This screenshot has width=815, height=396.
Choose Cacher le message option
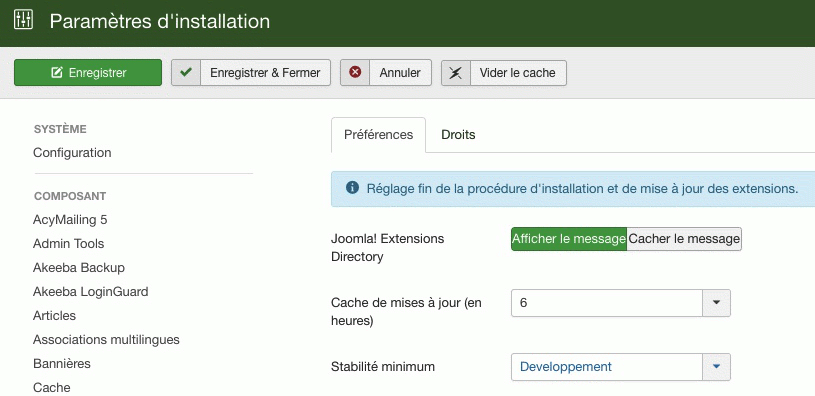(684, 239)
